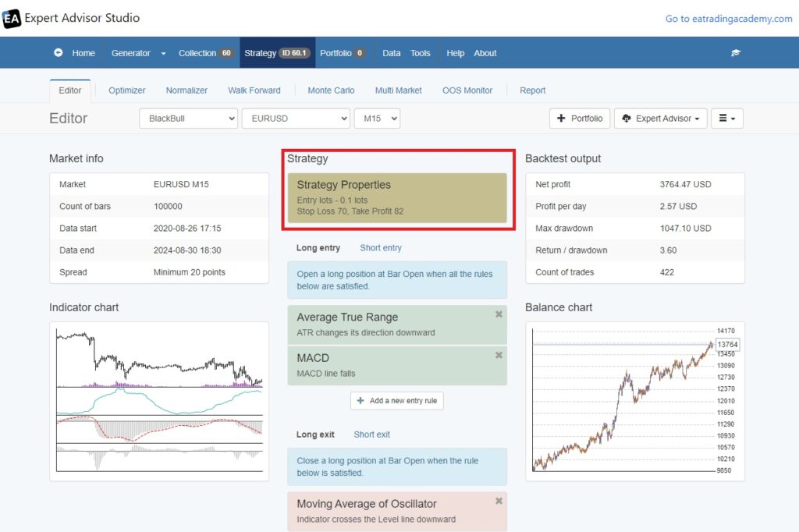Click the Expert Advisor Studio logo icon
799x532 pixels.
click(x=11, y=19)
